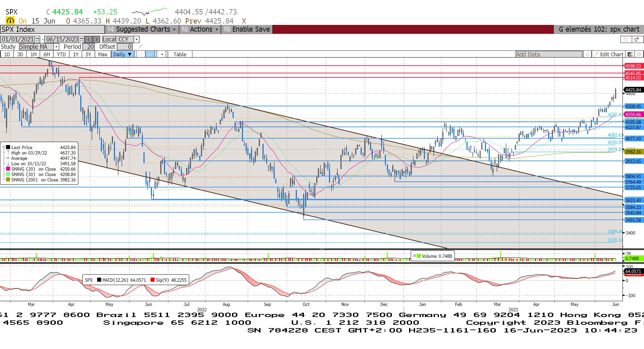Viewport: 644px width, 349px height.
Task: Switch to the Table view
Action: point(180,54)
